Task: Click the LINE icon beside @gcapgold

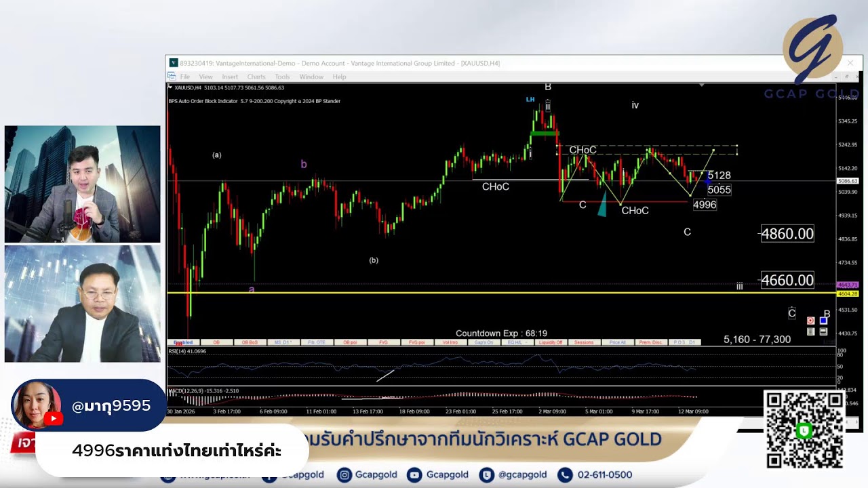Action: point(486,475)
